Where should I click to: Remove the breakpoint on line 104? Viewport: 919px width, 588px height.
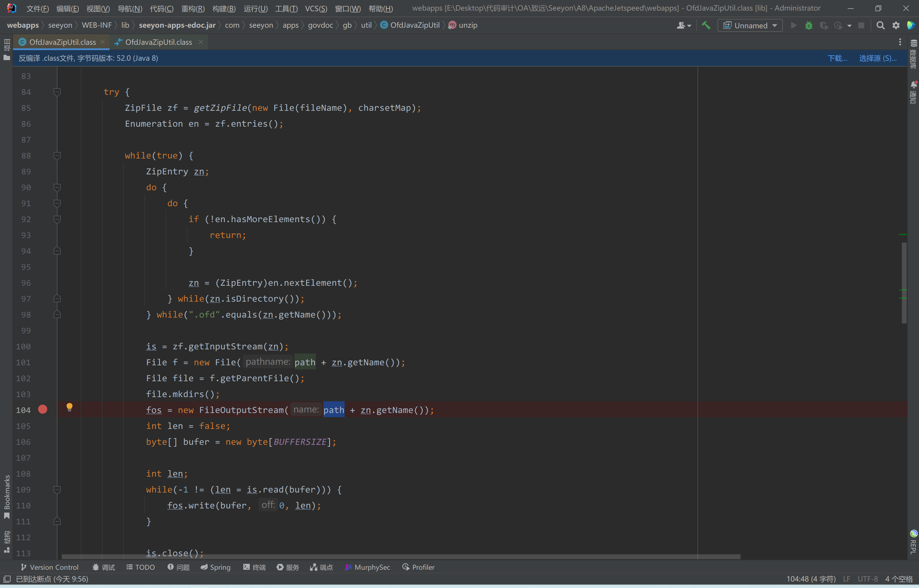(x=43, y=410)
